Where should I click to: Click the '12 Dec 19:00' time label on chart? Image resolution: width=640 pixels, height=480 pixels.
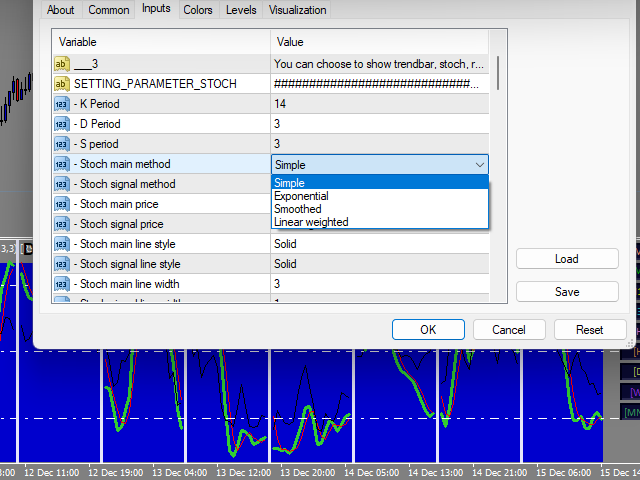(116, 473)
